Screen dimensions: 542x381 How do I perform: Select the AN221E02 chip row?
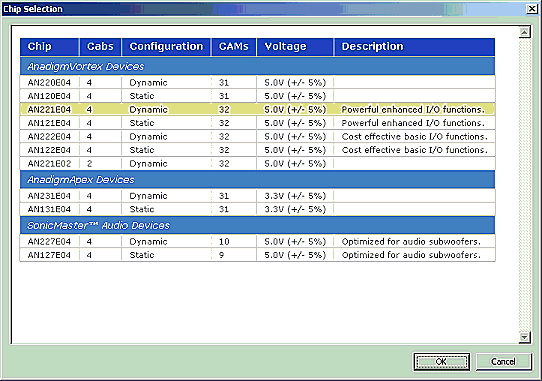coord(258,164)
